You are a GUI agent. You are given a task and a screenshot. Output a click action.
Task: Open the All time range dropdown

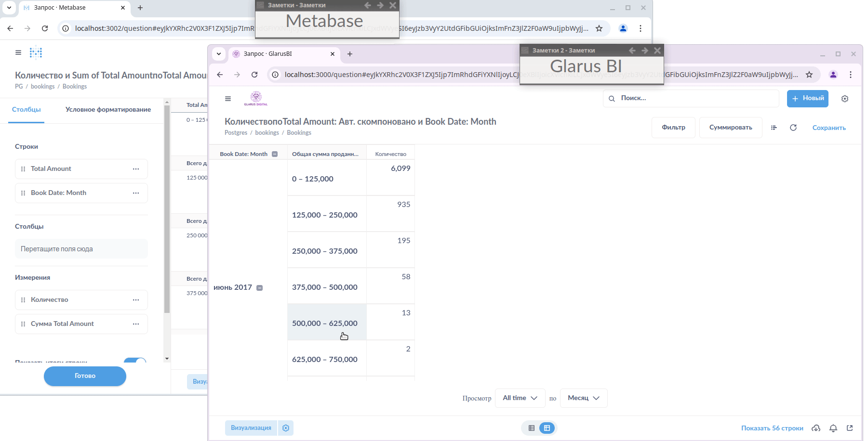click(x=520, y=398)
